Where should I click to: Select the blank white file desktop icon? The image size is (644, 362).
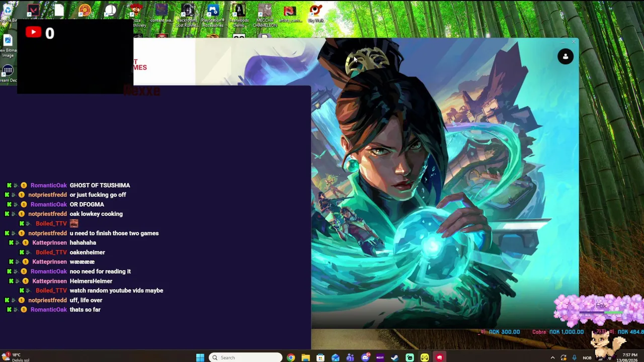(59, 10)
